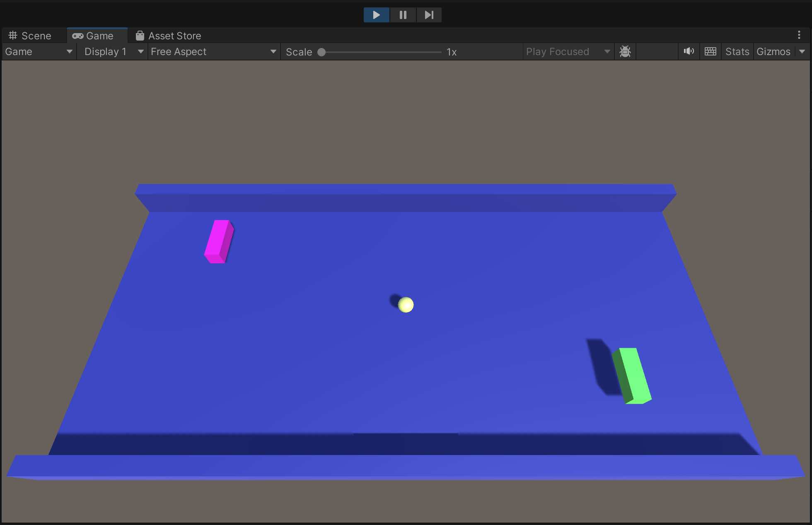Click the Asset Store bag icon

[x=140, y=36]
